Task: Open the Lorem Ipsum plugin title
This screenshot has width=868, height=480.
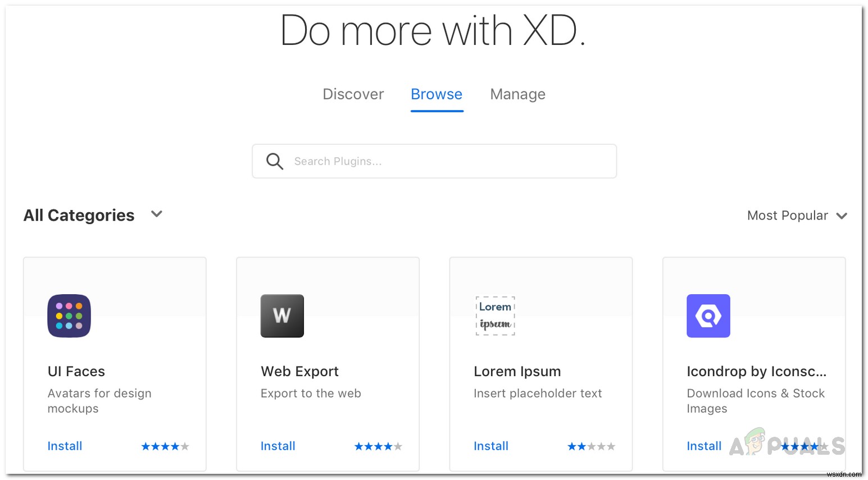Action: coord(517,371)
